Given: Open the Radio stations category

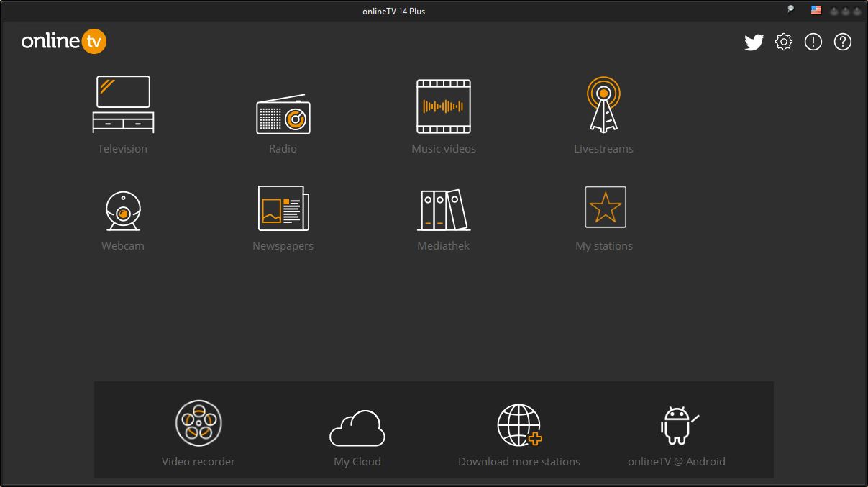Looking at the screenshot, I should click(283, 114).
